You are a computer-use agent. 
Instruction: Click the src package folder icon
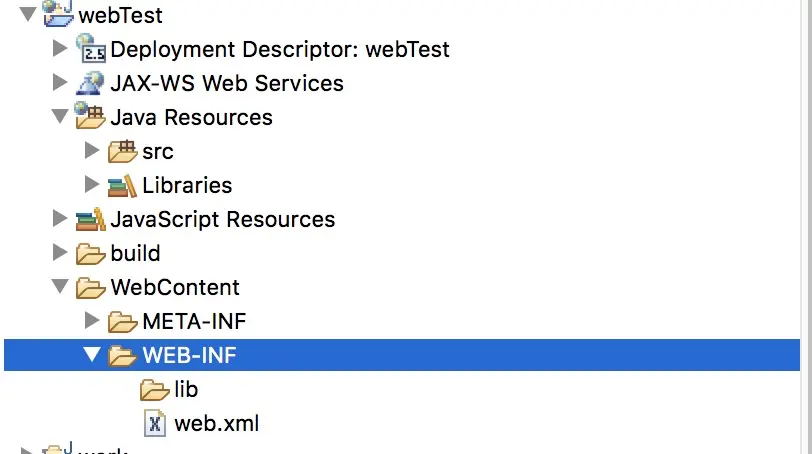tap(123, 151)
